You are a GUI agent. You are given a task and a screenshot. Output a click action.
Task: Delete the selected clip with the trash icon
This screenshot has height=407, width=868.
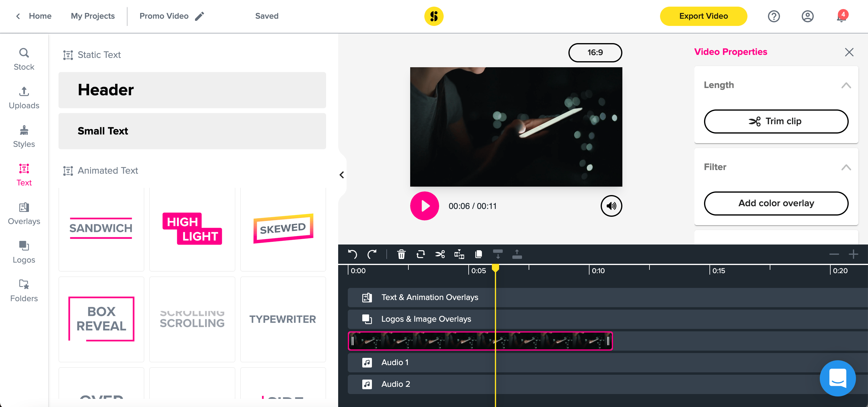401,254
